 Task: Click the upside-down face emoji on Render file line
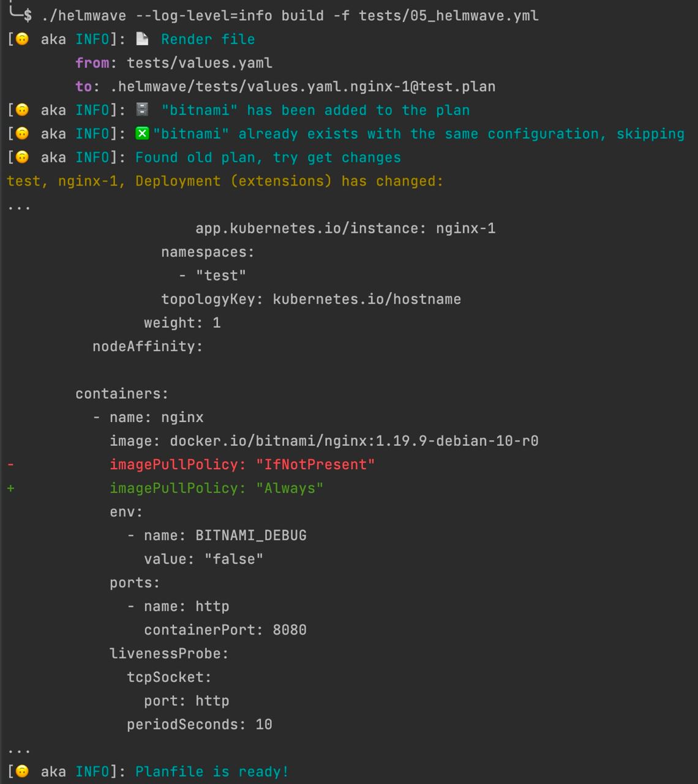[22, 39]
